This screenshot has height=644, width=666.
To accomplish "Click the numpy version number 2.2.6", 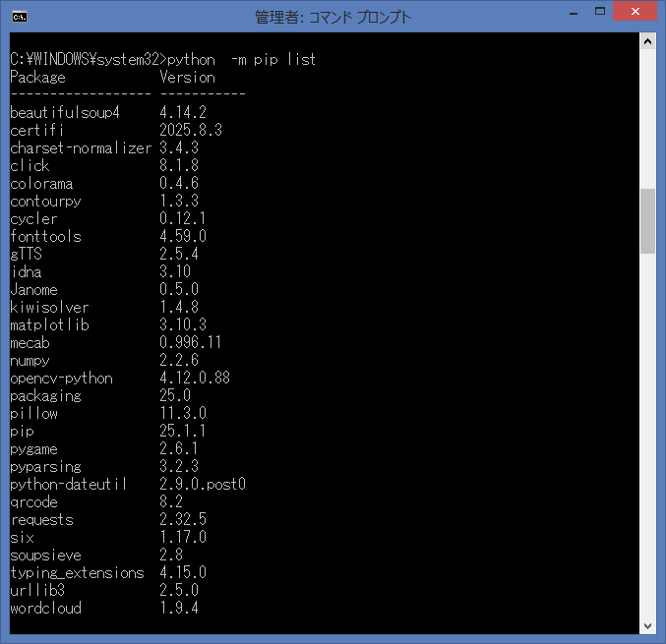I will (179, 361).
